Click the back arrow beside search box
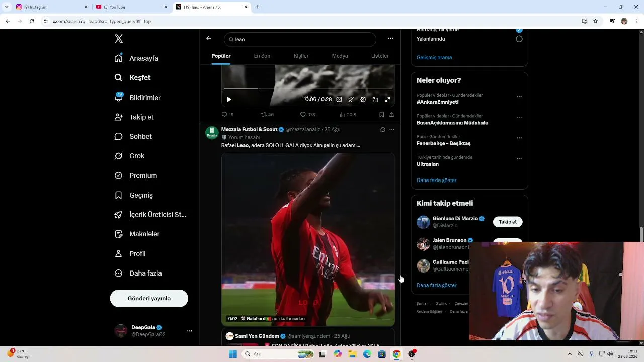Viewport: 644px width, 362px height. [209, 39]
